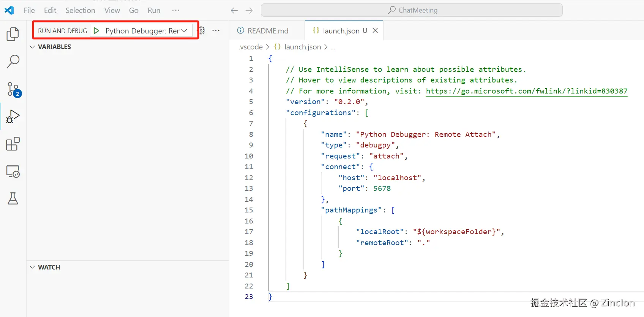Viewport: 644px width, 317px height.
Task: Open the Explorer view icon
Action: (x=13, y=34)
